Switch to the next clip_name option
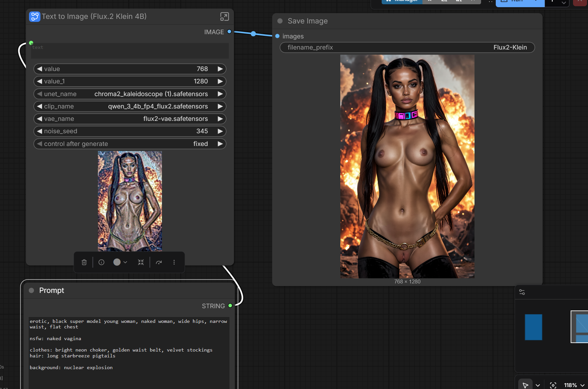588x389 pixels. [x=220, y=106]
